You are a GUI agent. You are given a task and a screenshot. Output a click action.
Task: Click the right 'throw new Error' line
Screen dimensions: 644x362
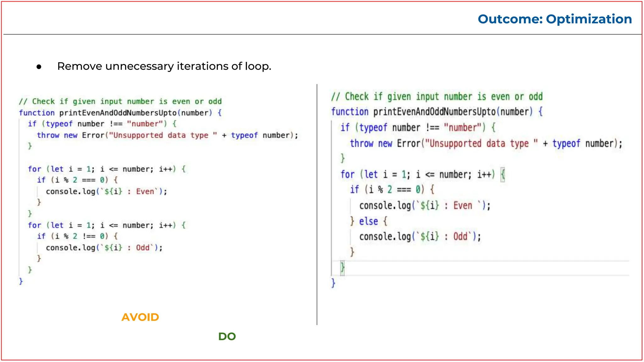tap(486, 144)
